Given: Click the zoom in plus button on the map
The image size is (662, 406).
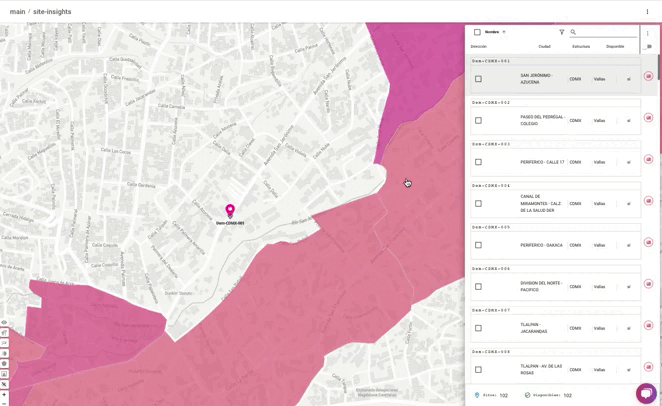Looking at the screenshot, I should click(4, 394).
